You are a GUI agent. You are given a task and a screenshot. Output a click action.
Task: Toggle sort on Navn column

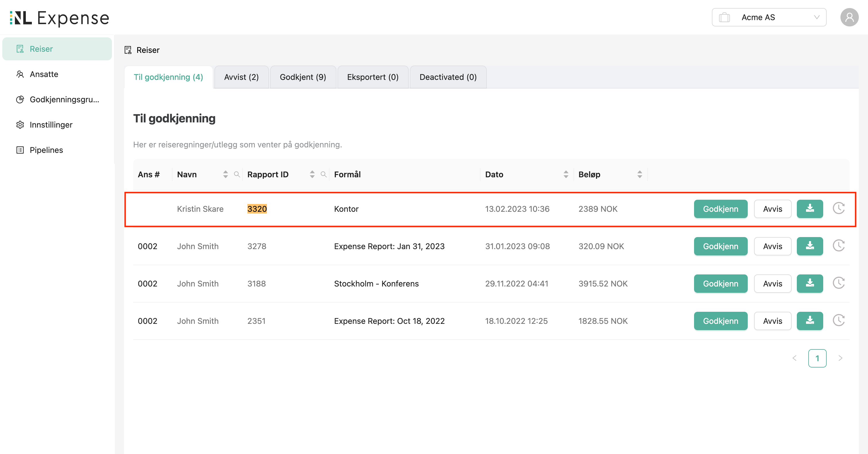[225, 174]
